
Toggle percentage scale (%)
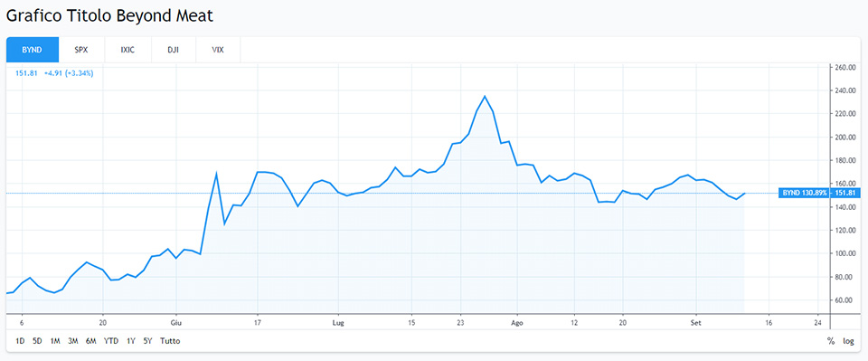[x=831, y=341]
